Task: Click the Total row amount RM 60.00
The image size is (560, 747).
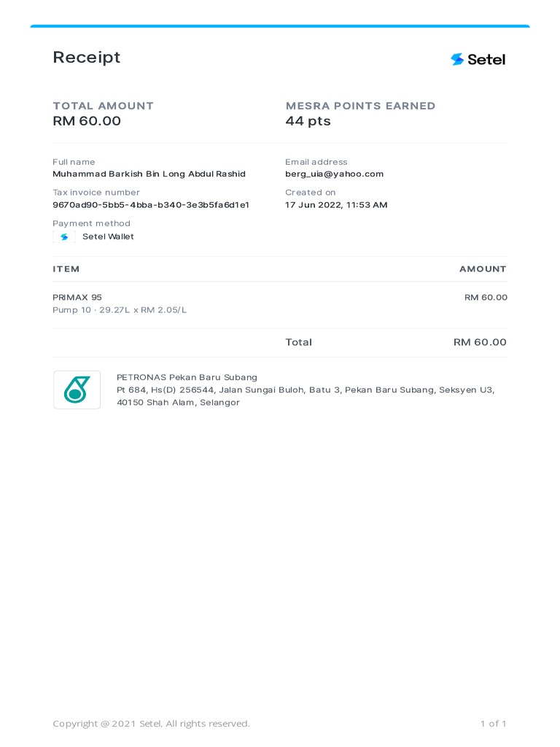Action: coord(480,342)
